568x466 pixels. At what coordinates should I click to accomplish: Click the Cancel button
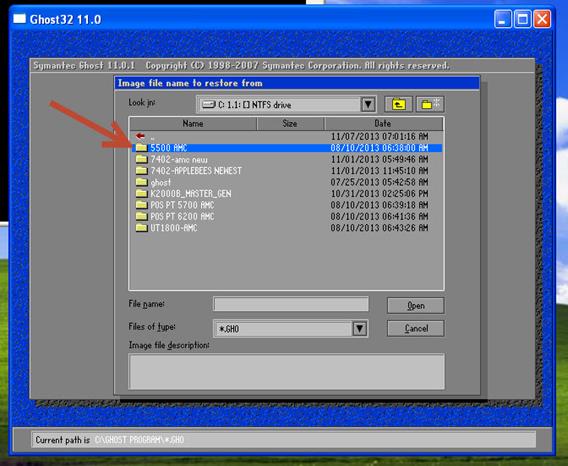click(415, 328)
